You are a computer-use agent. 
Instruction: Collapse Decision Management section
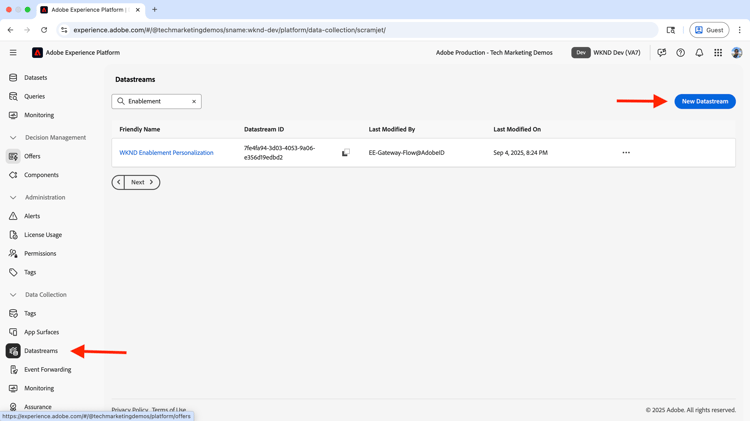point(13,137)
